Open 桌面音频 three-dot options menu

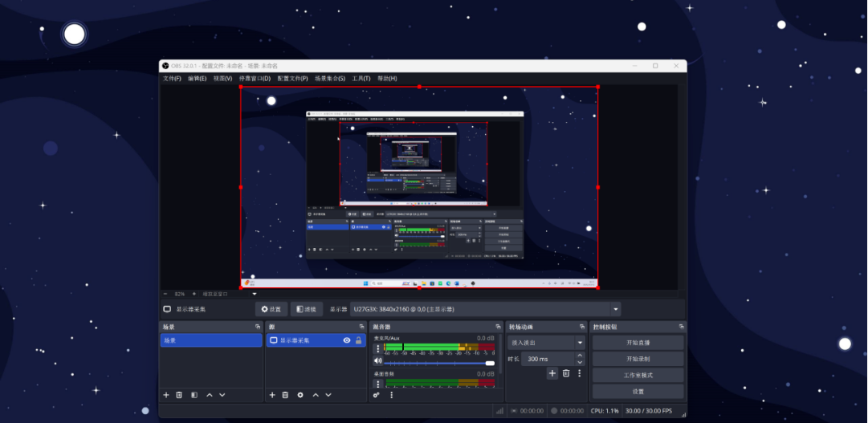(378, 384)
